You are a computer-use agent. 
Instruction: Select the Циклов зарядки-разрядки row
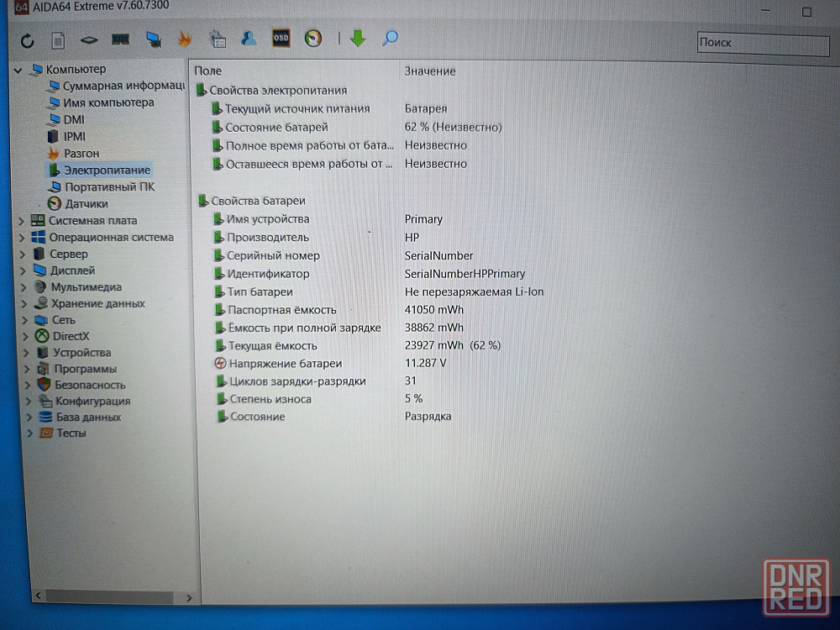pyautogui.click(x=316, y=381)
